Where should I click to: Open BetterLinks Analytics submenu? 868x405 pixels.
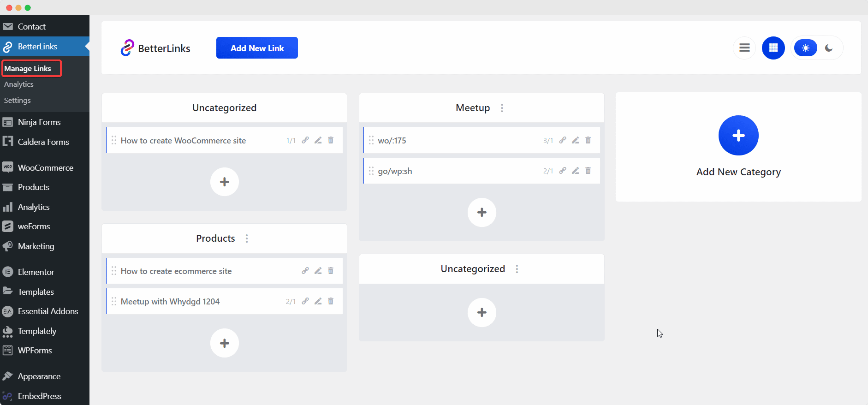(x=19, y=84)
